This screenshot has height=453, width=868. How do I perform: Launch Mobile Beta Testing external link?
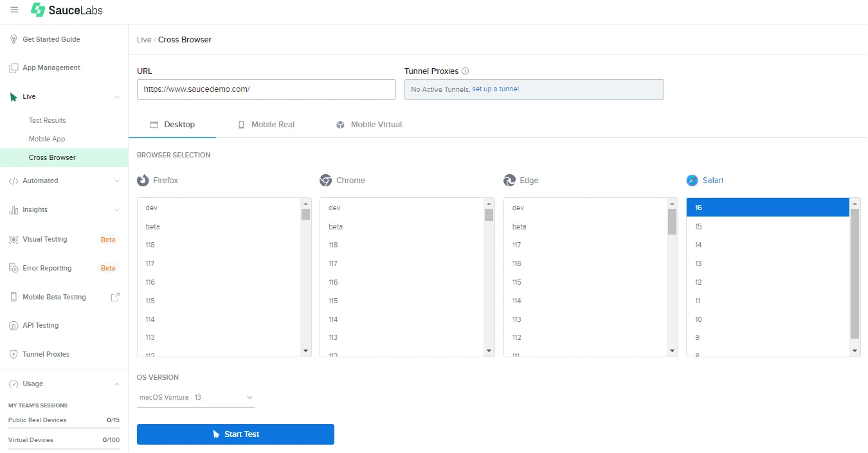(x=55, y=297)
